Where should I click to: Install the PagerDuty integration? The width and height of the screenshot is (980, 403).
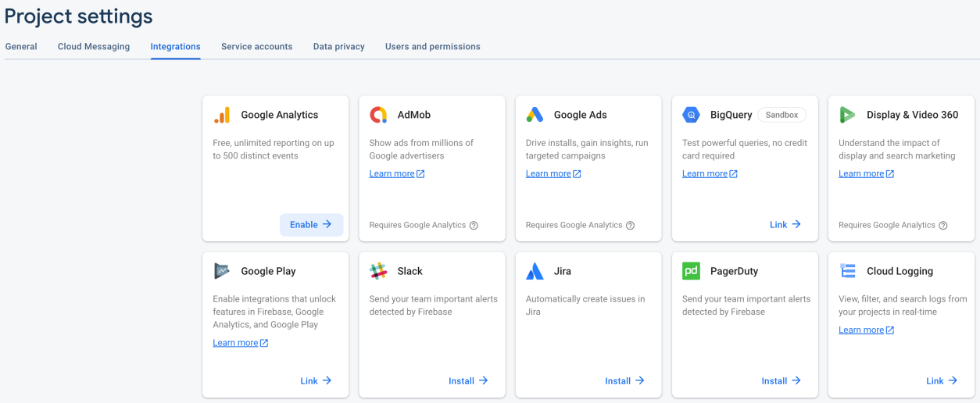click(781, 381)
